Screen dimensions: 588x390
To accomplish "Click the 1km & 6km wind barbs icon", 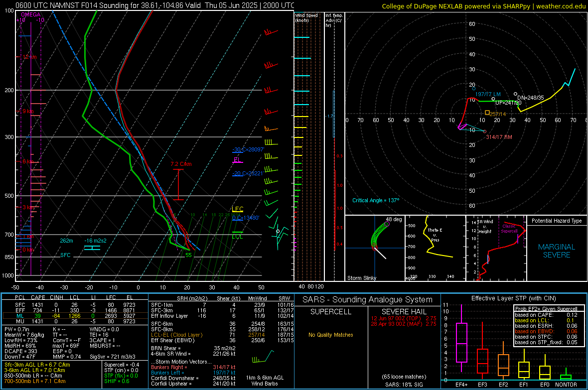I will (x=263, y=356).
